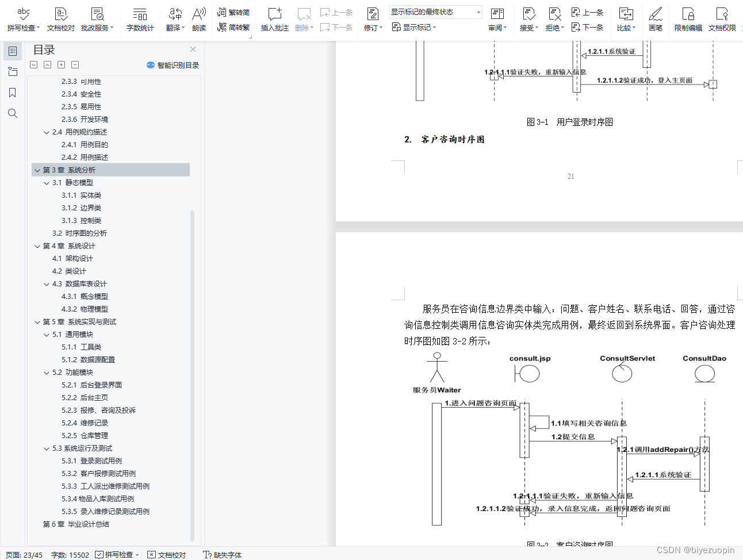
Task: Click the 智能识别目录 button
Action: [173, 64]
